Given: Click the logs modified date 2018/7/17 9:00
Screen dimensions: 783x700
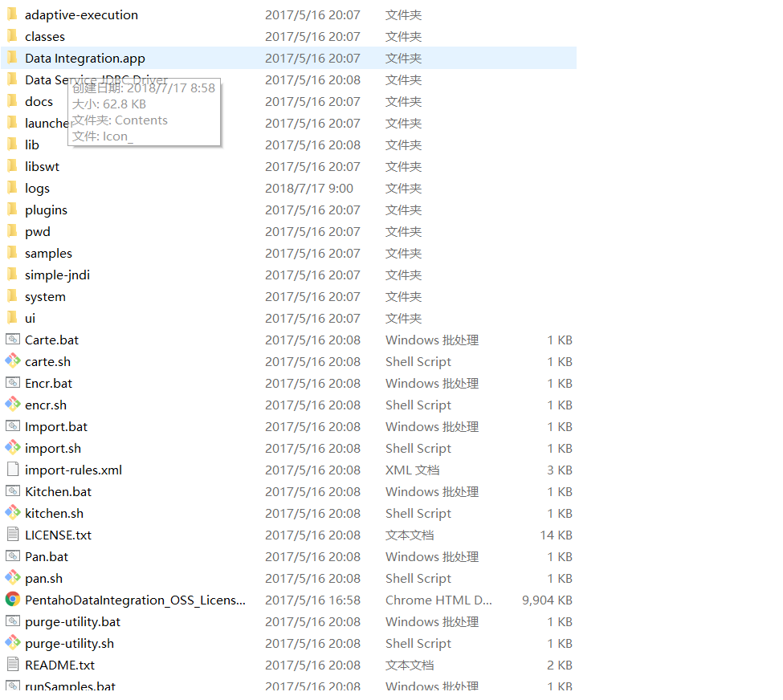Looking at the screenshot, I should 309,188.
